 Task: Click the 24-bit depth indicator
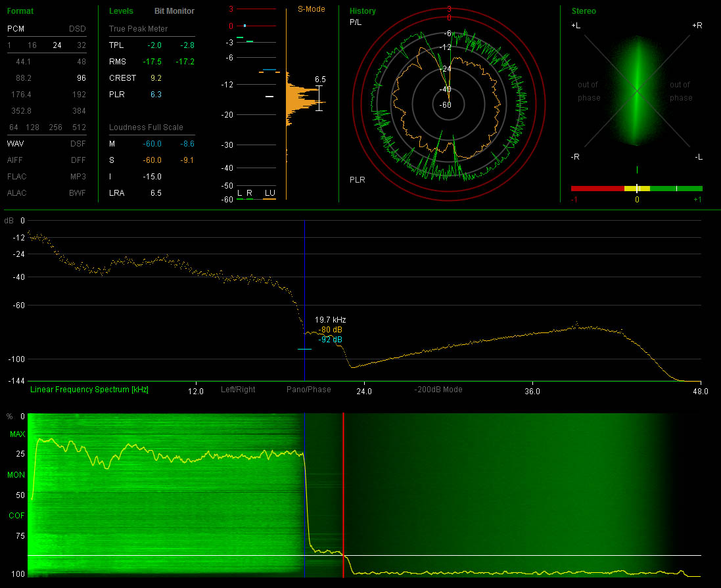(x=57, y=45)
